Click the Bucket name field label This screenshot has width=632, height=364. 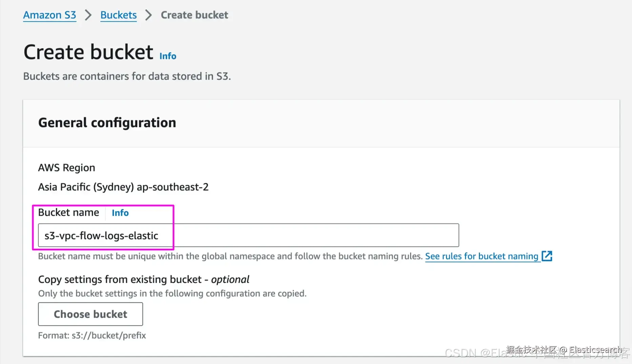pos(68,212)
